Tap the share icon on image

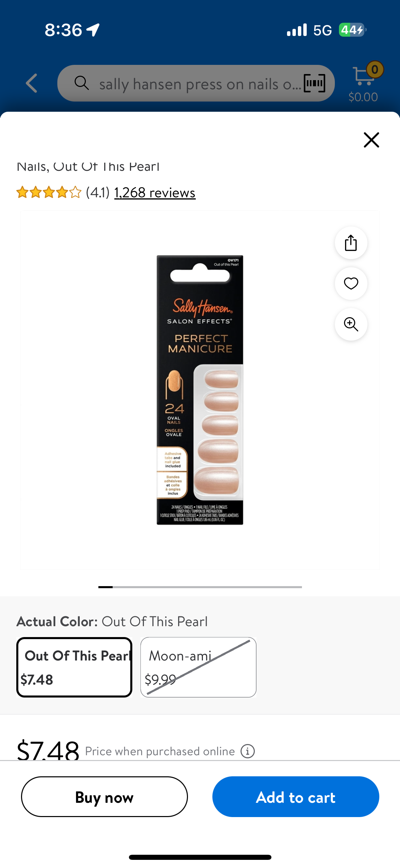pyautogui.click(x=351, y=243)
